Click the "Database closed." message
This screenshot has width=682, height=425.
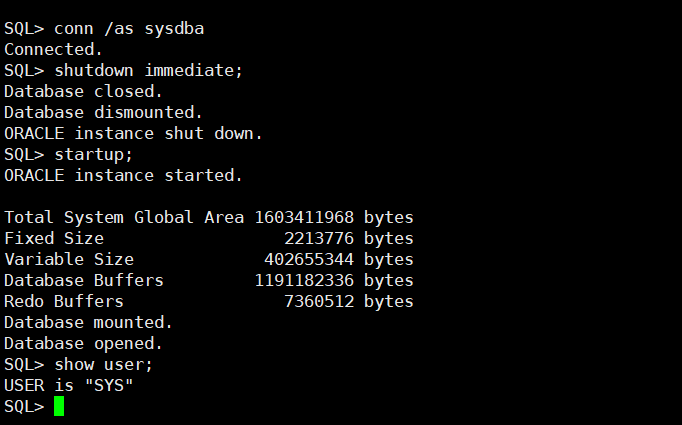tap(83, 91)
